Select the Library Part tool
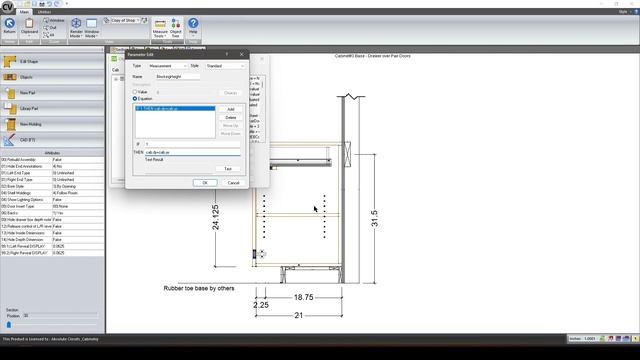The image size is (640, 360). click(52, 109)
